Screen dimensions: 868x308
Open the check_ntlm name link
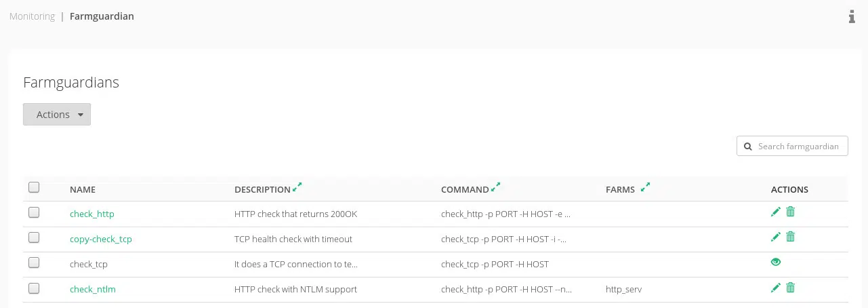coord(93,289)
